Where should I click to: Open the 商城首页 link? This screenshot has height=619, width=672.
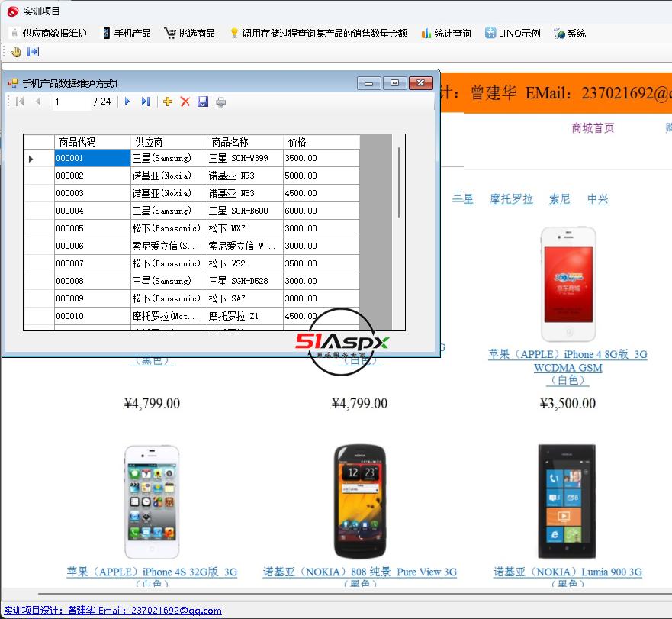point(593,127)
